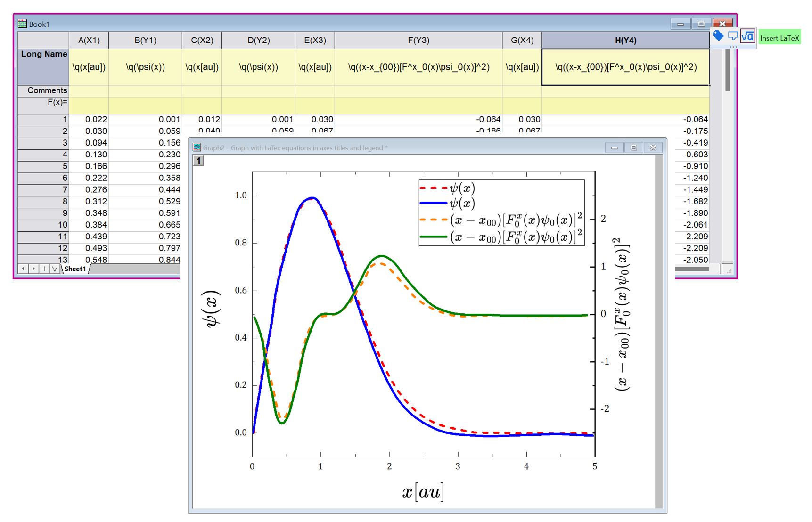Viewport: 812px width, 522px height.
Task: Click the F(x)= row label
Action: [x=43, y=103]
